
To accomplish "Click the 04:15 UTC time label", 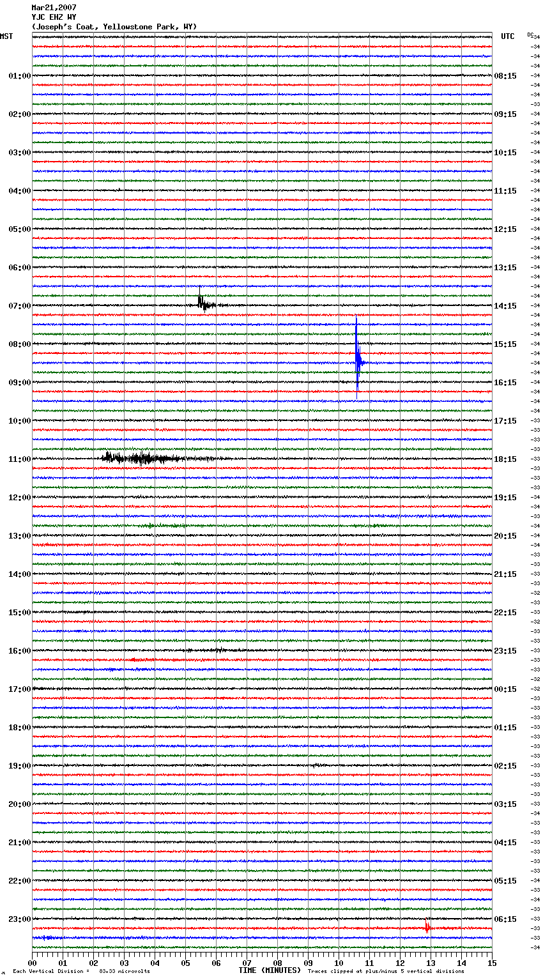I will 505,843.
